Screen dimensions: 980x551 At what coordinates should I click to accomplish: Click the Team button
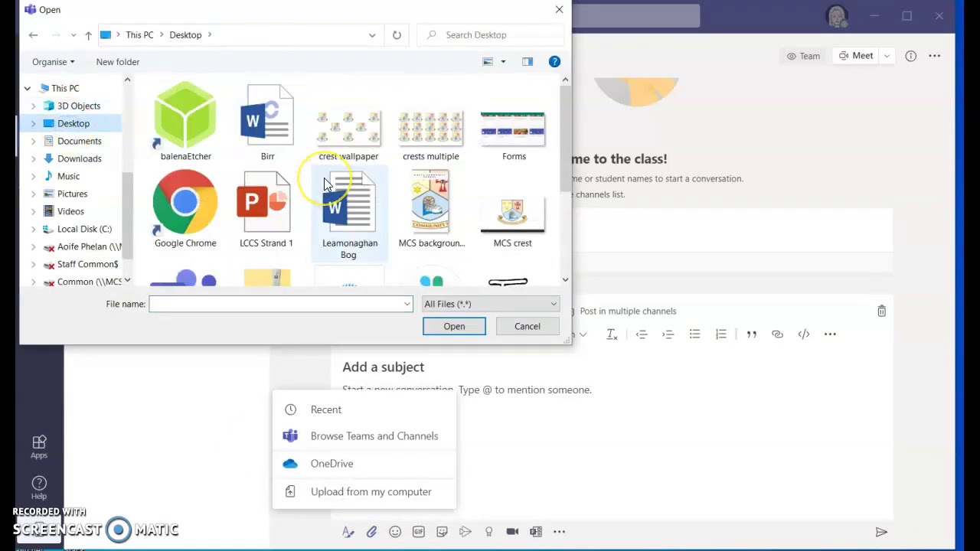click(803, 56)
